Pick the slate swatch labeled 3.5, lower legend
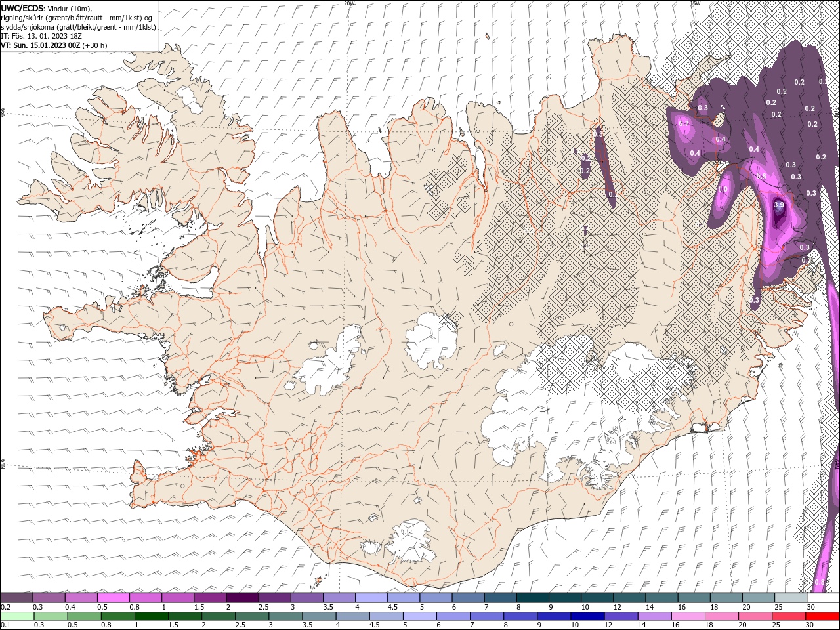 [x=319, y=616]
